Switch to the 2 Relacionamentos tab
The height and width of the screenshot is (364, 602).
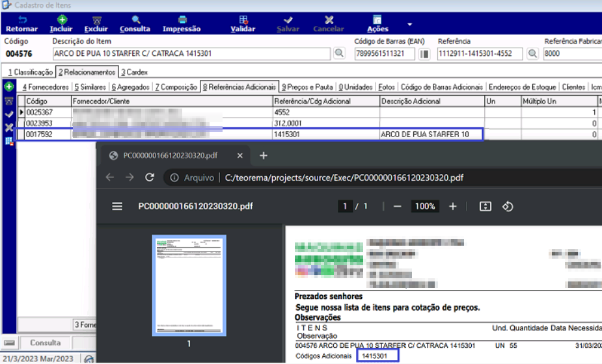tap(87, 72)
